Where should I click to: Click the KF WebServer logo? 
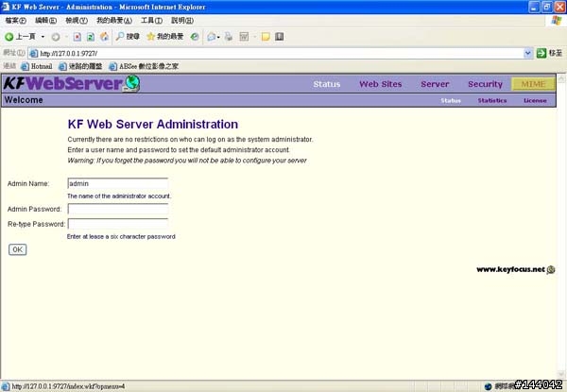click(x=72, y=83)
